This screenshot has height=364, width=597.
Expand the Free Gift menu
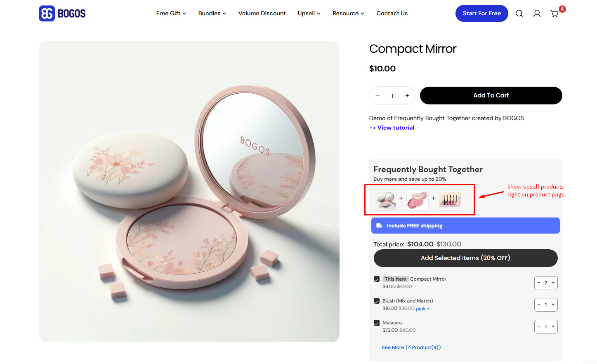click(x=171, y=13)
